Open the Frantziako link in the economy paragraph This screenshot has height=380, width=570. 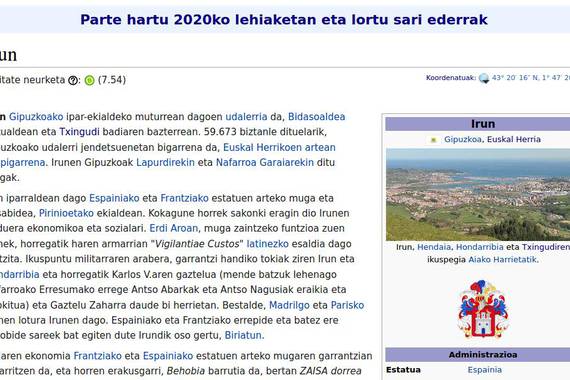(x=97, y=356)
